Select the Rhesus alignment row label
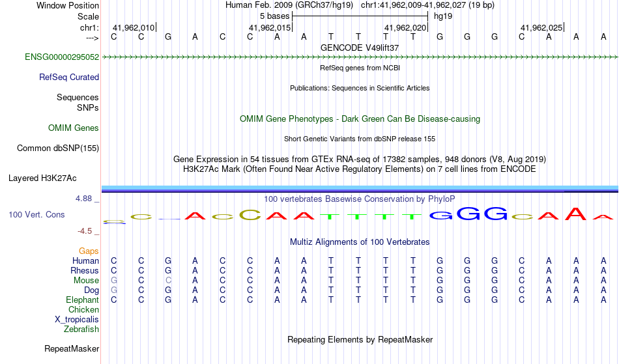The height and width of the screenshot is (364, 619). (x=85, y=271)
